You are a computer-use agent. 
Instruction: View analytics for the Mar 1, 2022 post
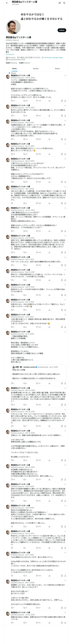(49, 203)
